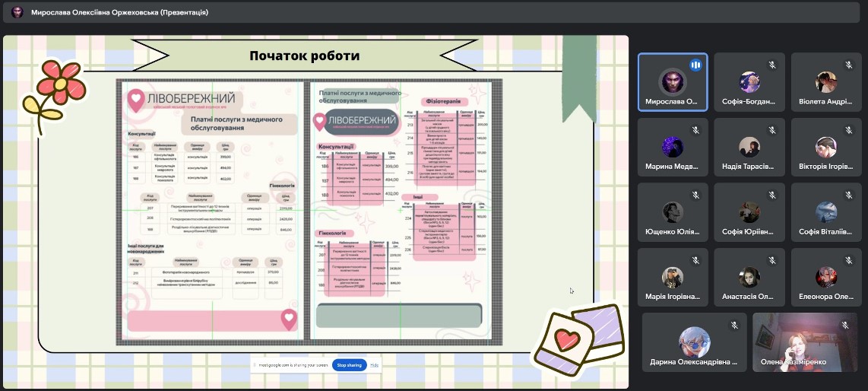Select Олена Казіміренко's video tile
Image resolution: width=868 pixels, height=391 pixels.
click(x=804, y=342)
